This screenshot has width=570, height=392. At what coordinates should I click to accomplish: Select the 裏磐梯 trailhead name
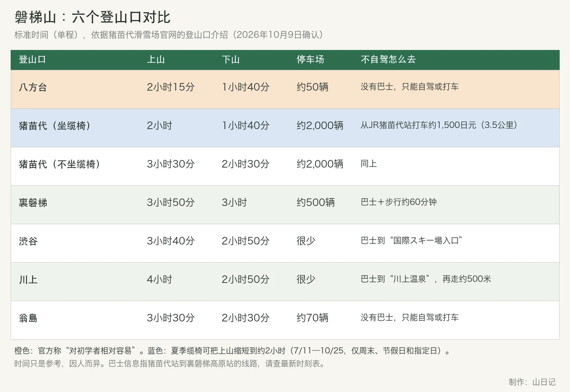coord(33,203)
